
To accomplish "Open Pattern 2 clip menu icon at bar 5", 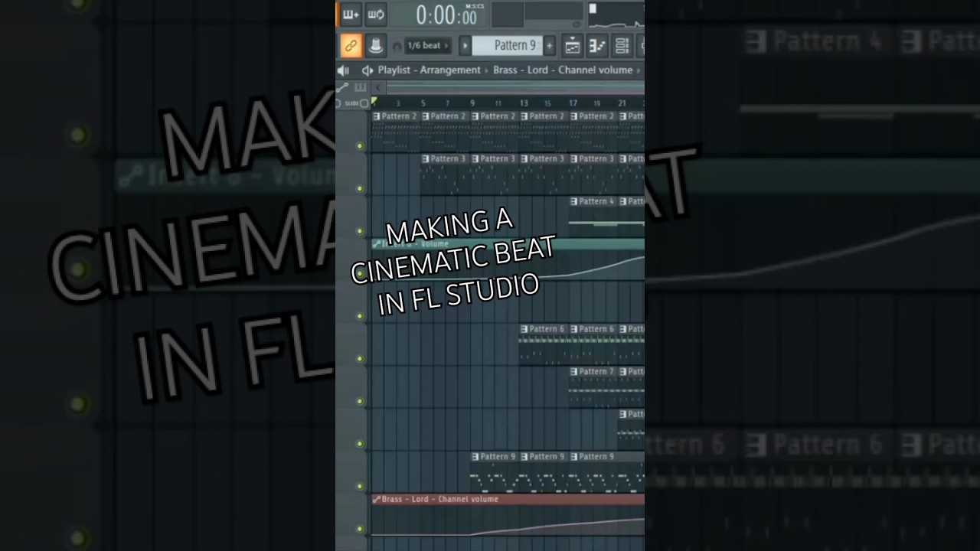I will tap(426, 116).
